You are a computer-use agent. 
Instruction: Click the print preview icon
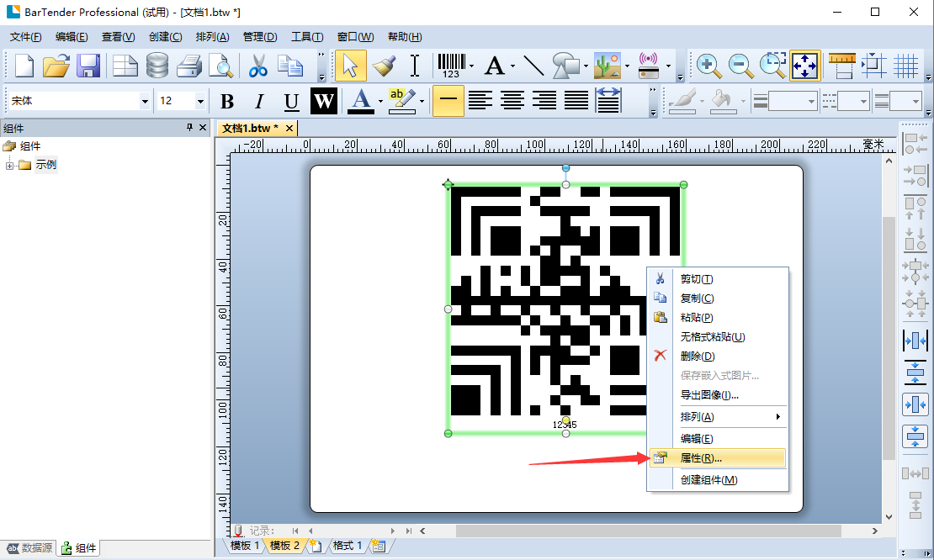(x=220, y=66)
